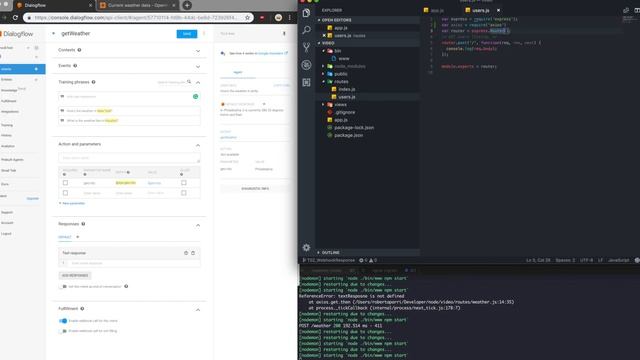Click the microphone icon in the Try it now box
Viewport: 640px width, 360px height.
[x=284, y=33]
